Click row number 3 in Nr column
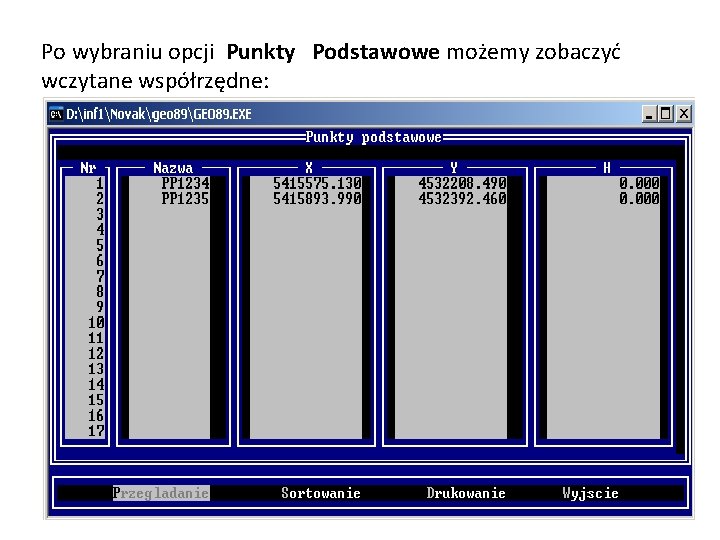Screen dimensions: 720x540 100,214
